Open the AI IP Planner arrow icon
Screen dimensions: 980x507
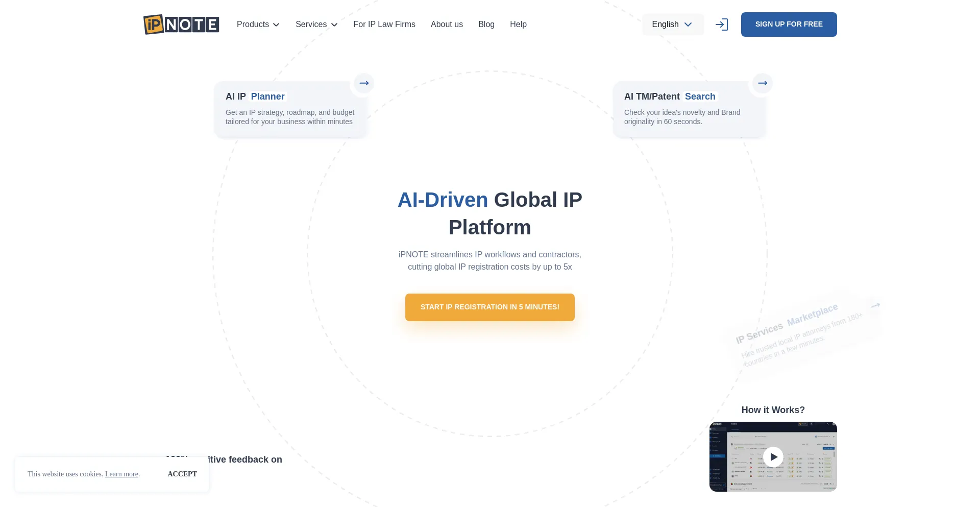(x=364, y=83)
